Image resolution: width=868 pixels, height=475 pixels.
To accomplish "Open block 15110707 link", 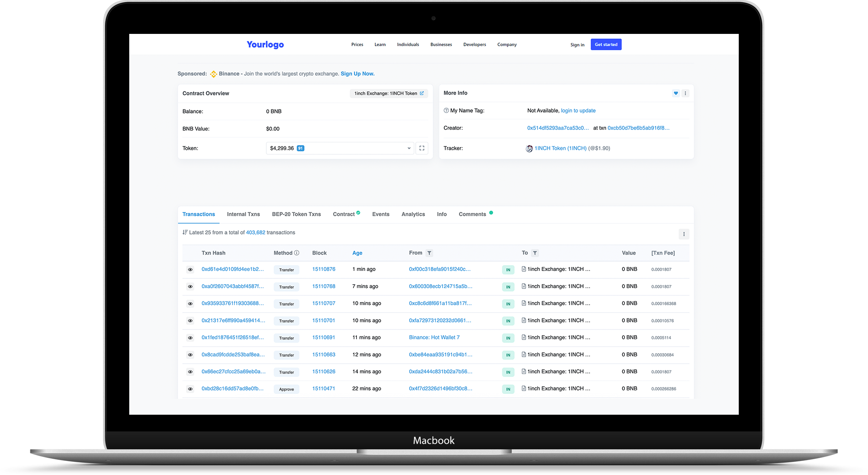I will (x=323, y=303).
